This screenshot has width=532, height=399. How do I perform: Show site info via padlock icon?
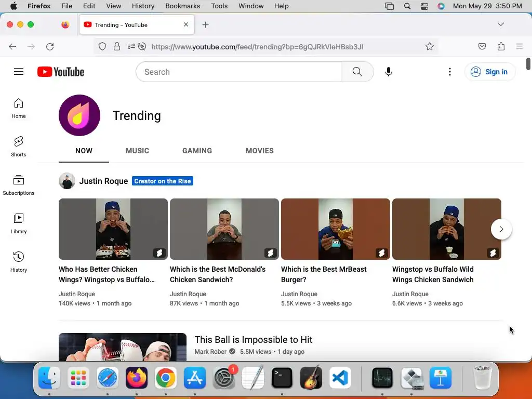point(117,46)
